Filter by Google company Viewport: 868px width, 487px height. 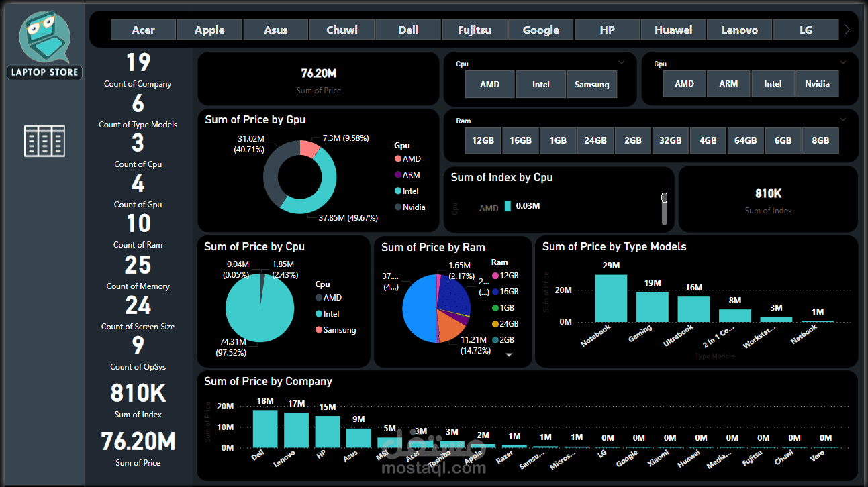tap(541, 30)
